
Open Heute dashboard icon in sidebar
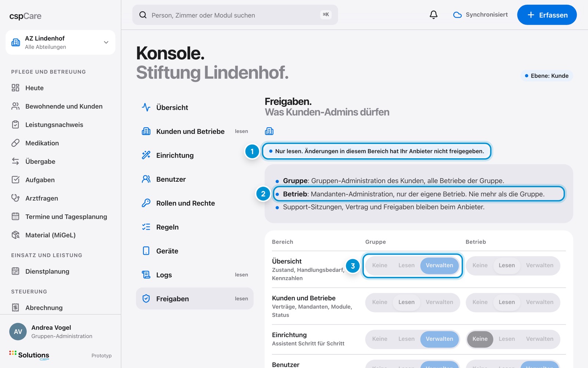click(15, 88)
